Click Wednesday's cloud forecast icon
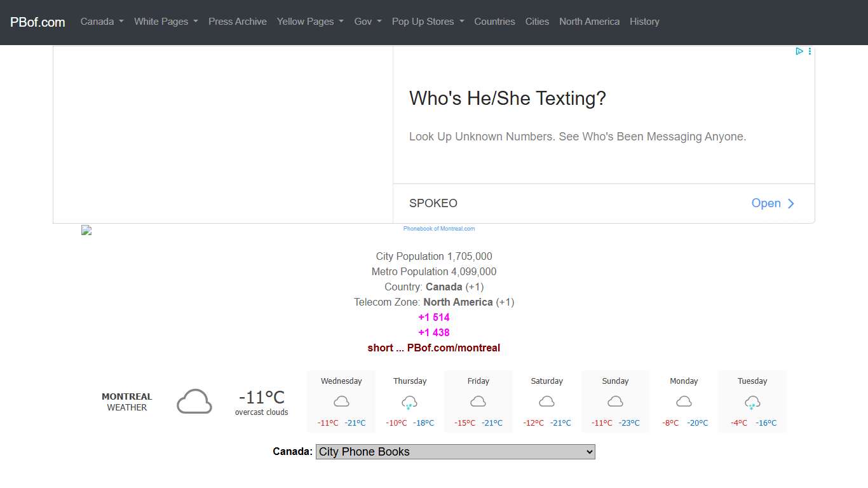The image size is (868, 488). [341, 402]
